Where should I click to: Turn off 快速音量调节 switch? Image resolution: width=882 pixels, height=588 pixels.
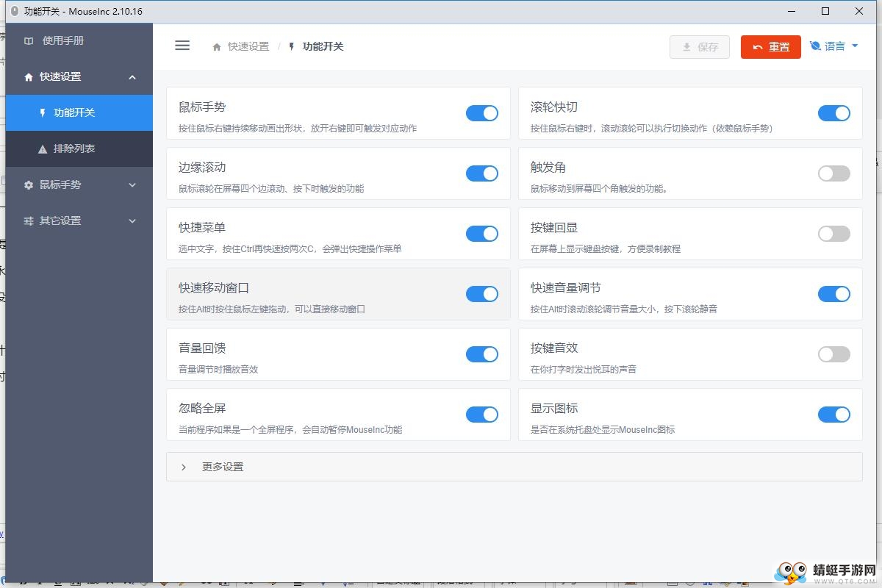coord(834,294)
